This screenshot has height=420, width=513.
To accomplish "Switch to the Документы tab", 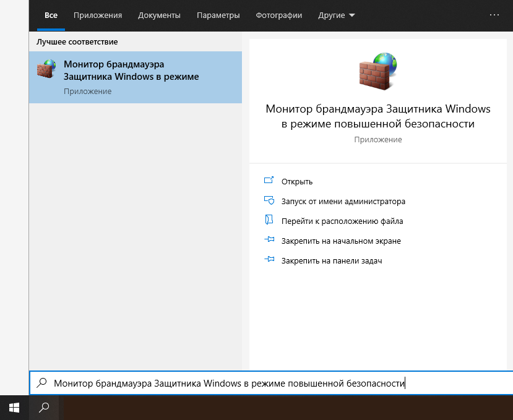I will (x=159, y=15).
